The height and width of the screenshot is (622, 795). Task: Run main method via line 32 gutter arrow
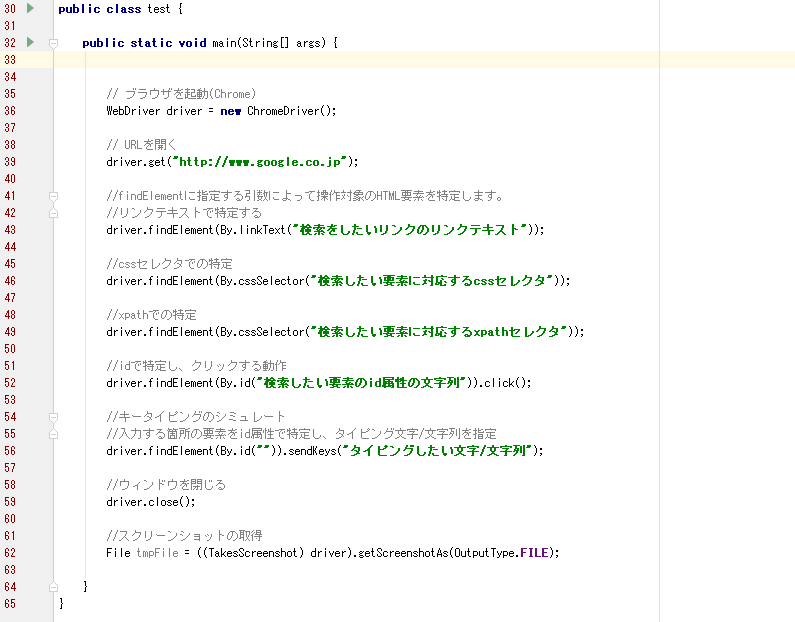(x=30, y=42)
